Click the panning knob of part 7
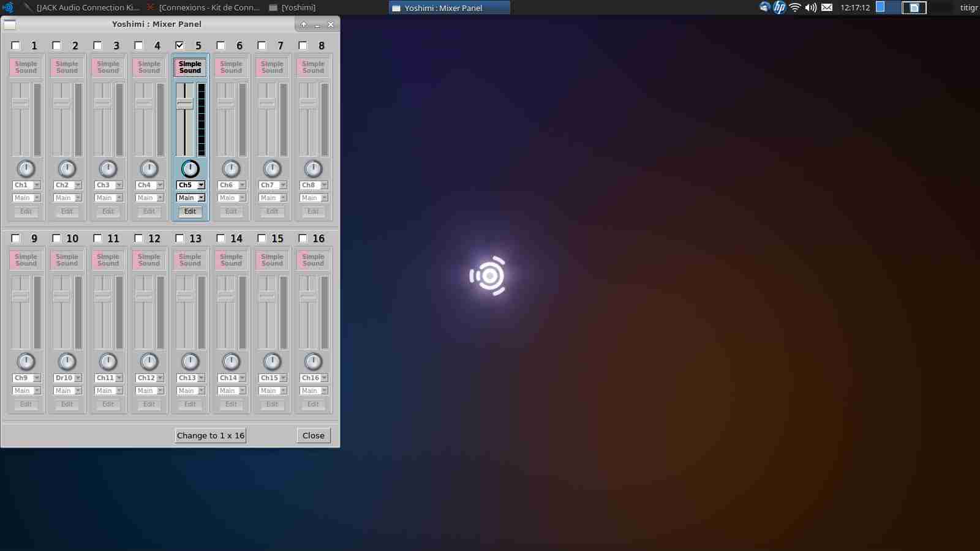 click(x=272, y=168)
